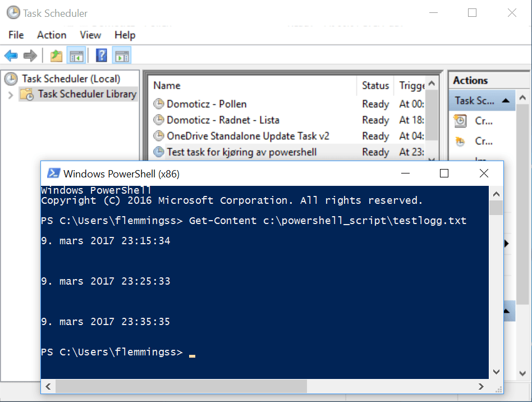Open Help using the question mark icon
Screen dimensions: 532x402
102,55
